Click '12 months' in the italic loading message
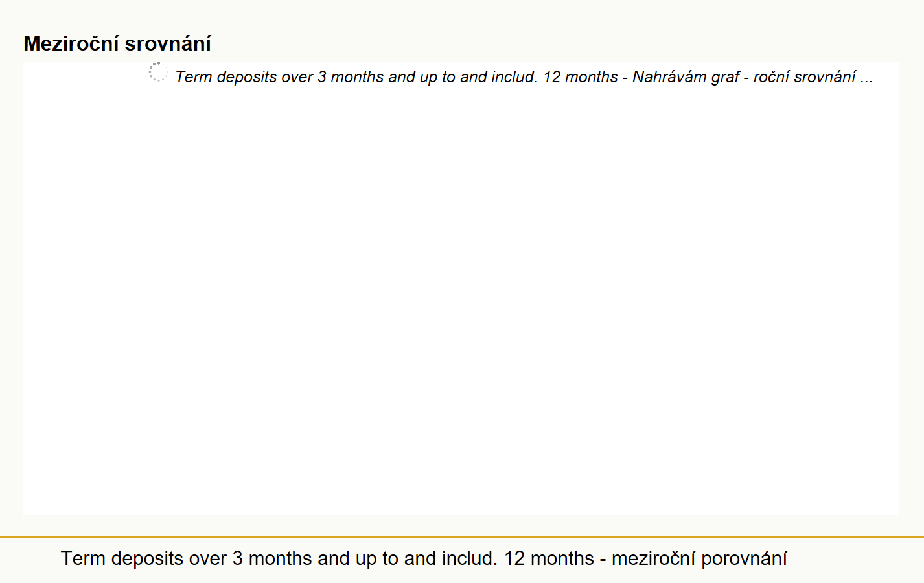This screenshot has width=924, height=583. pyautogui.click(x=581, y=77)
